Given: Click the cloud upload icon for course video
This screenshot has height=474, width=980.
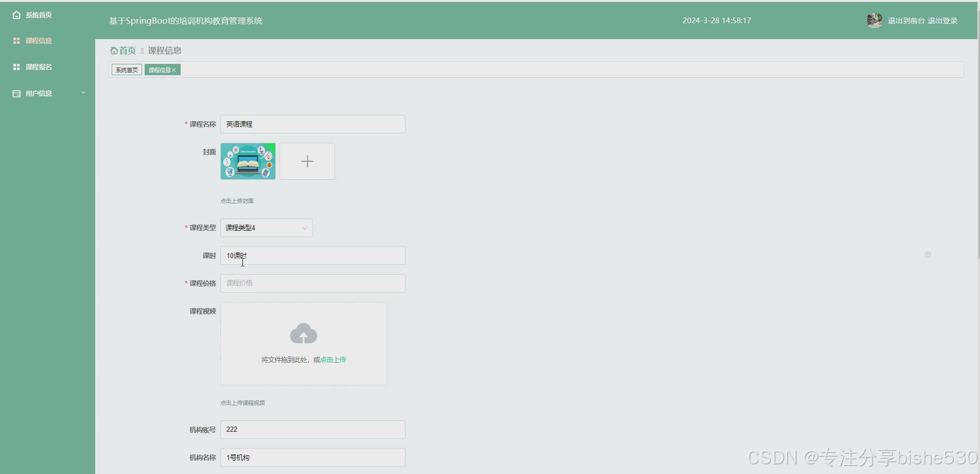Looking at the screenshot, I should coord(304,334).
